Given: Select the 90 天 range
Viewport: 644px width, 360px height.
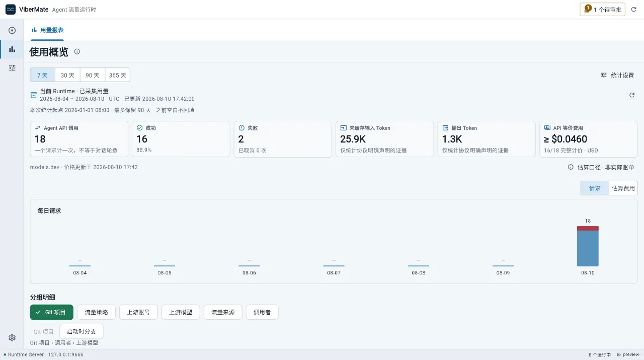Looking at the screenshot, I should (x=93, y=75).
